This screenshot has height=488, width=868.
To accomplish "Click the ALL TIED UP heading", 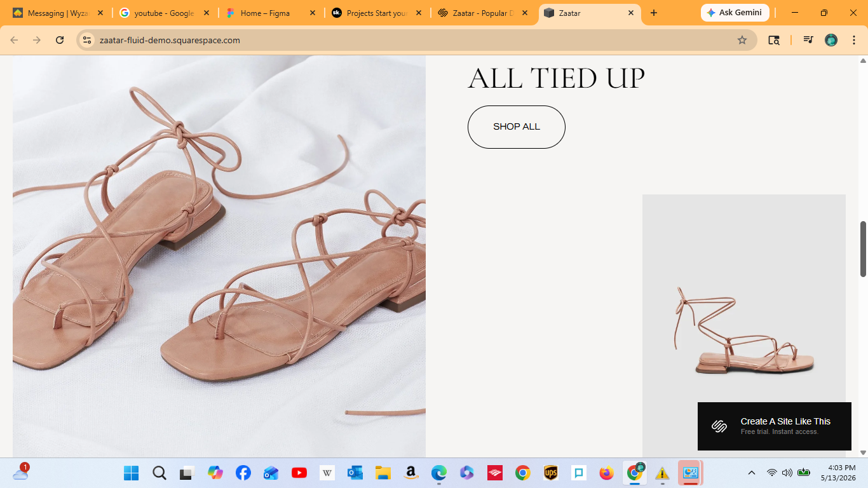I will pos(556,78).
